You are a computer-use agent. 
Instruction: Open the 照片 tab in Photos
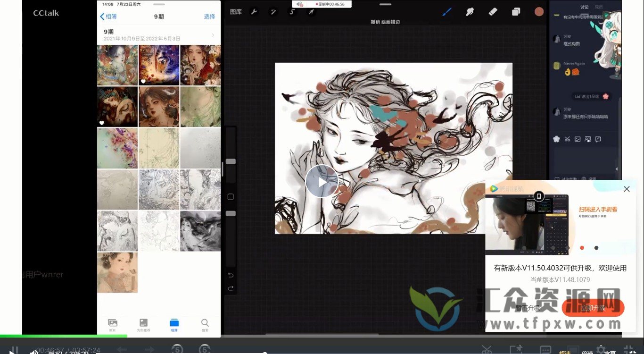click(113, 325)
